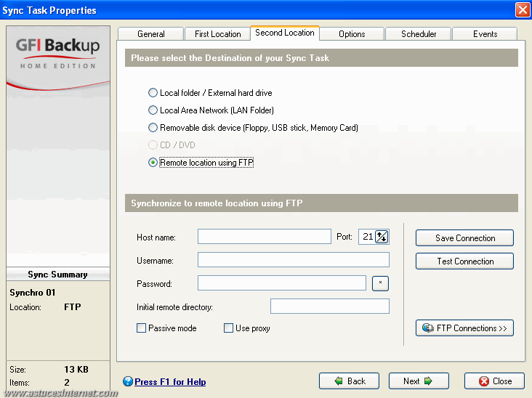The height and width of the screenshot is (398, 532).
Task: Click the Host name label
Action: tap(156, 237)
